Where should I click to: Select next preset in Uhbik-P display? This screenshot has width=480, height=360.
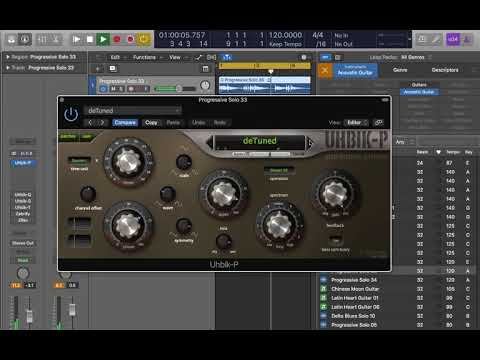[310, 143]
